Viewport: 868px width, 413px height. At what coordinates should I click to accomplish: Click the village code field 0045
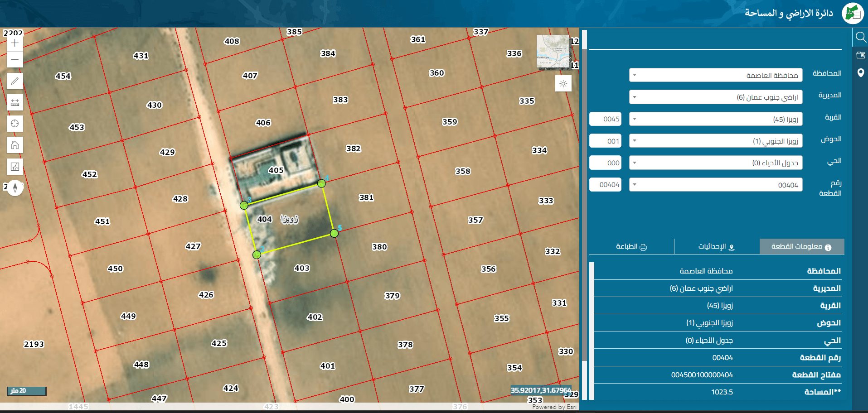coord(605,119)
